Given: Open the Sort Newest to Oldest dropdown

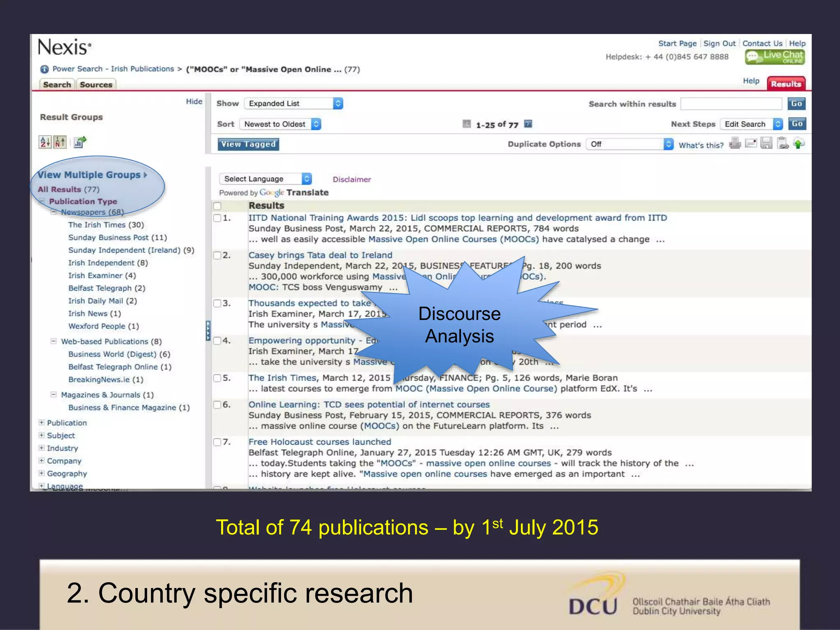Looking at the screenshot, I should [x=280, y=124].
